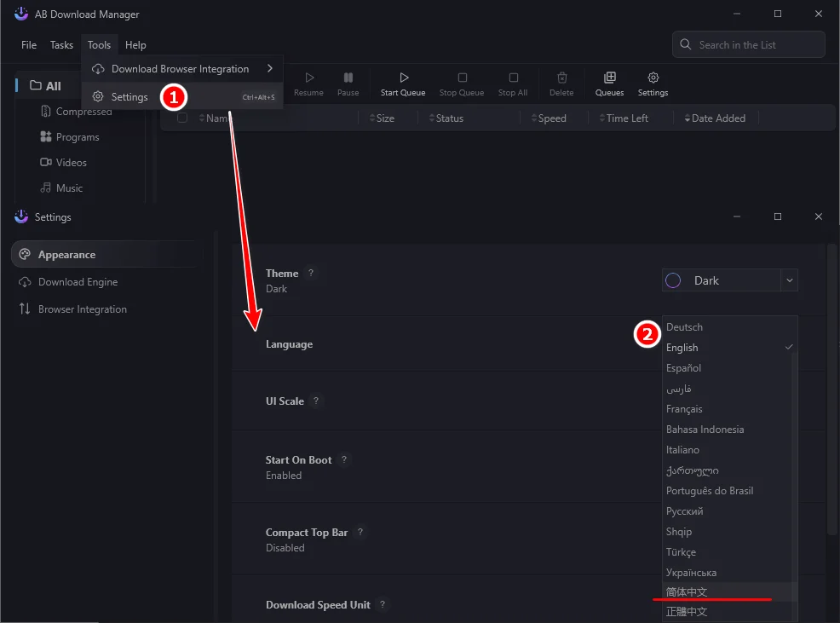Select Italiano in the language list
This screenshot has height=623, width=840.
(x=728, y=450)
